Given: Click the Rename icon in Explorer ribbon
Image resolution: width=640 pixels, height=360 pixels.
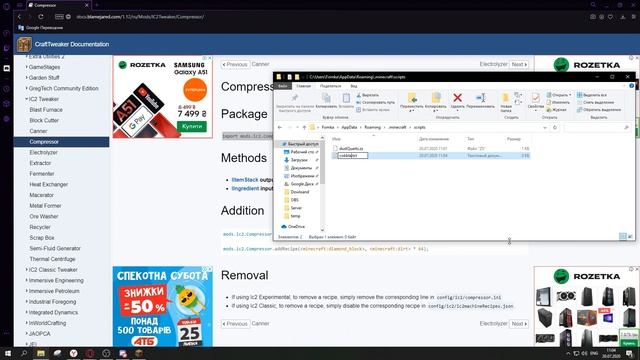Looking at the screenshot, I should (480, 98).
